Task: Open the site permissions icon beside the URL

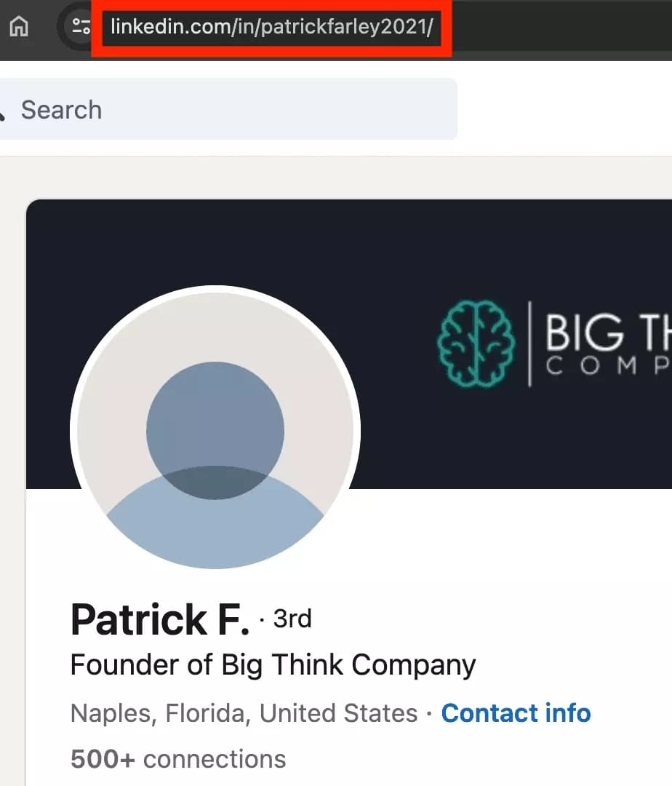Action: coord(80,25)
